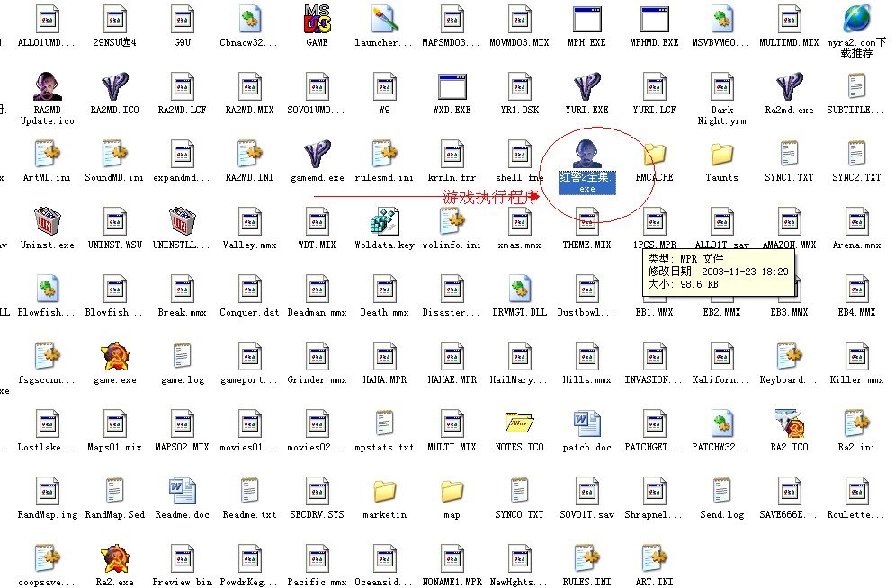The image size is (895, 588).
Task: Select the SYNC1.TXT text file
Action: 790,154
